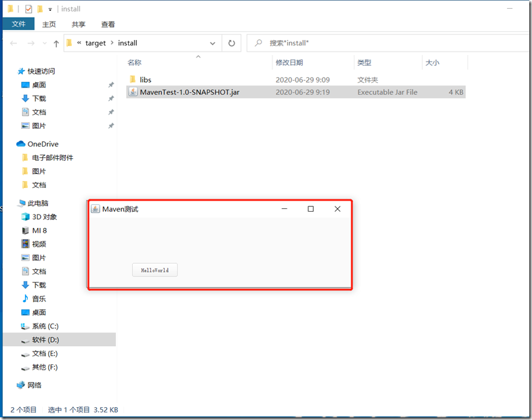This screenshot has height=420, width=532.
Task: Switch to the 共享 ribbon tab
Action: [79, 24]
